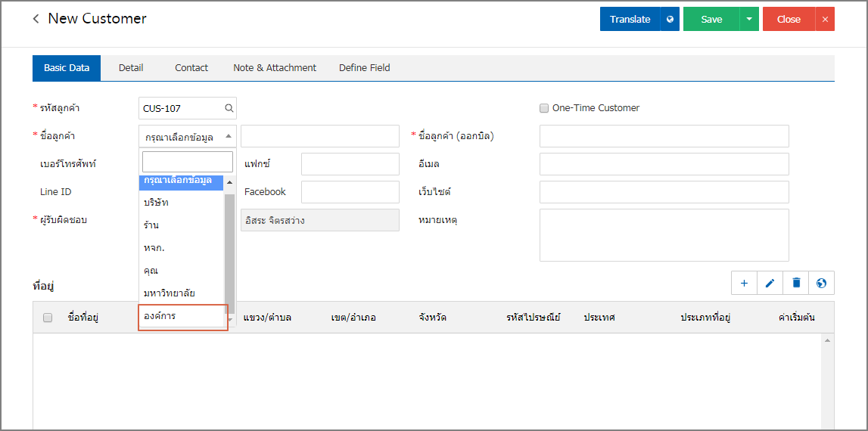Click the Facebook input field
This screenshot has height=431, width=868.
[x=350, y=192]
